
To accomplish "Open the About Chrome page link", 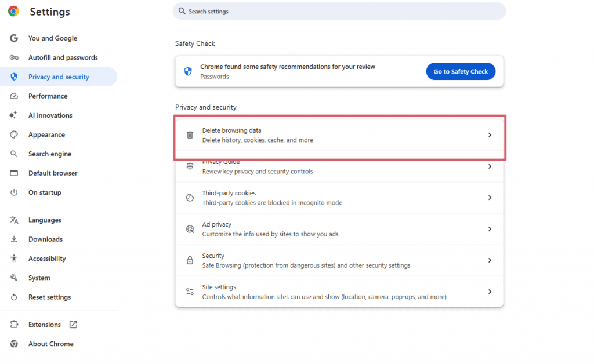I will click(50, 344).
